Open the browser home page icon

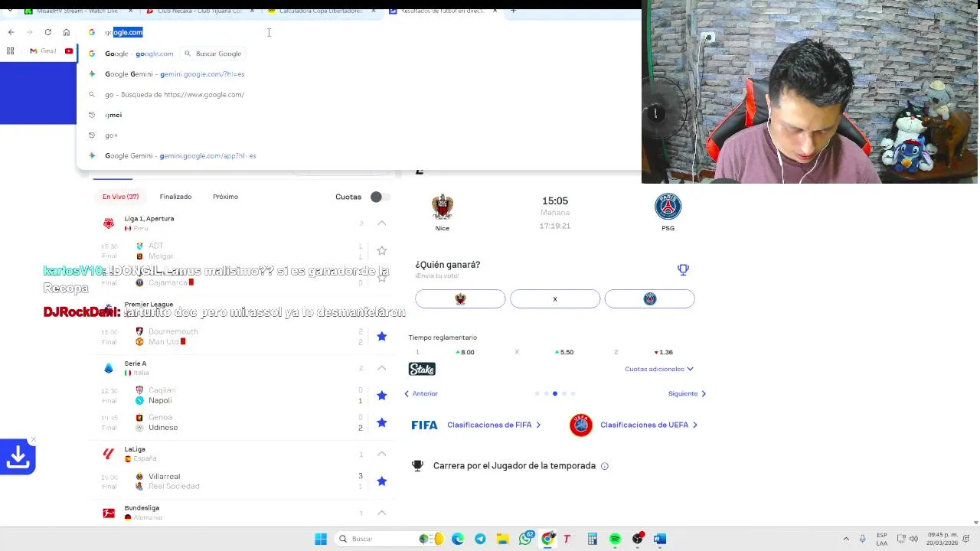click(67, 32)
